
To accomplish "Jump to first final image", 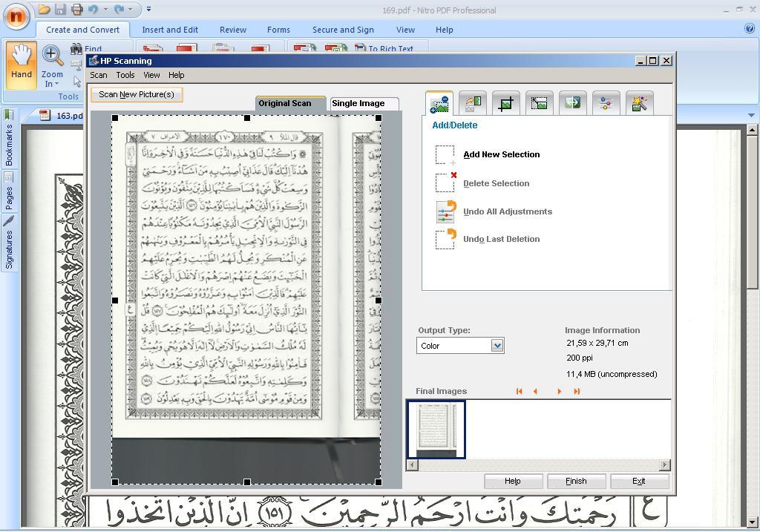I will click(519, 392).
